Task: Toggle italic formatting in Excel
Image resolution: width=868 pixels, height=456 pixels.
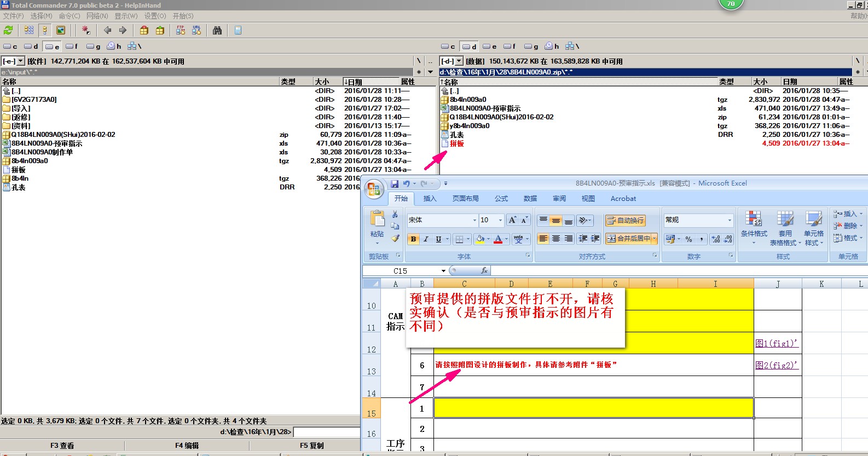Action: (x=426, y=239)
